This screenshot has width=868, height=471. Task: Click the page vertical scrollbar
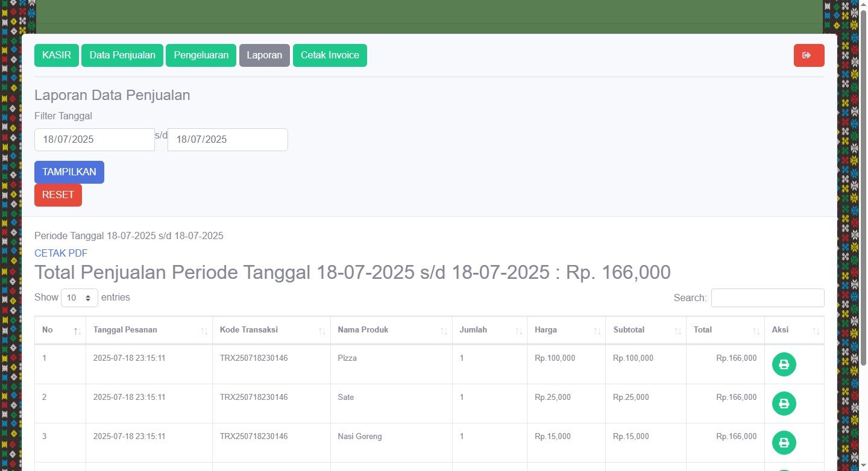click(863, 181)
